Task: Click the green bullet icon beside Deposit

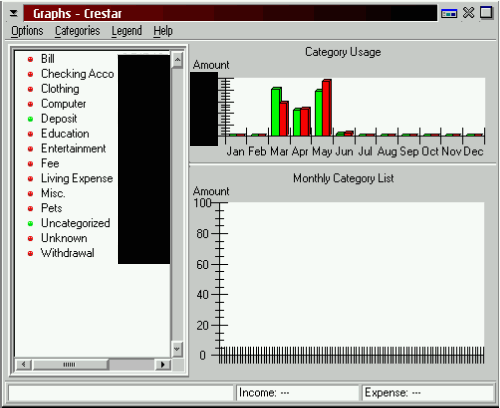Action: tap(30, 119)
